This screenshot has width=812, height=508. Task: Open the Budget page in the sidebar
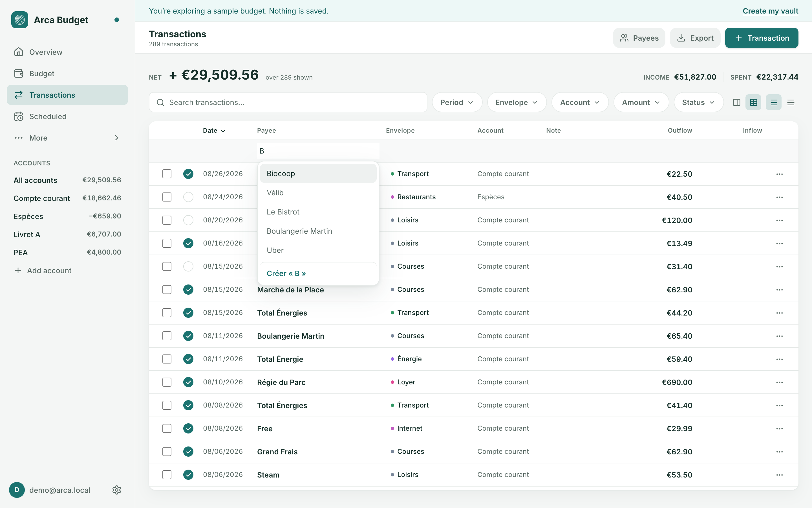tap(67, 74)
